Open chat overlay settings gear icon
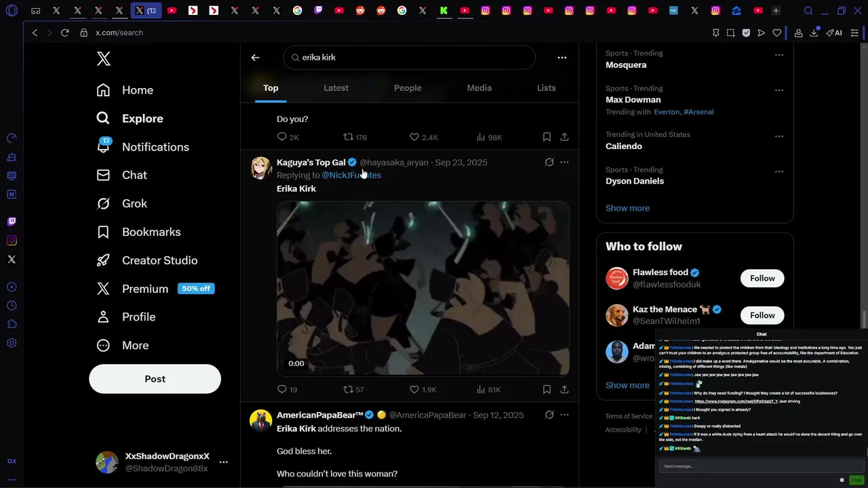 (842, 480)
